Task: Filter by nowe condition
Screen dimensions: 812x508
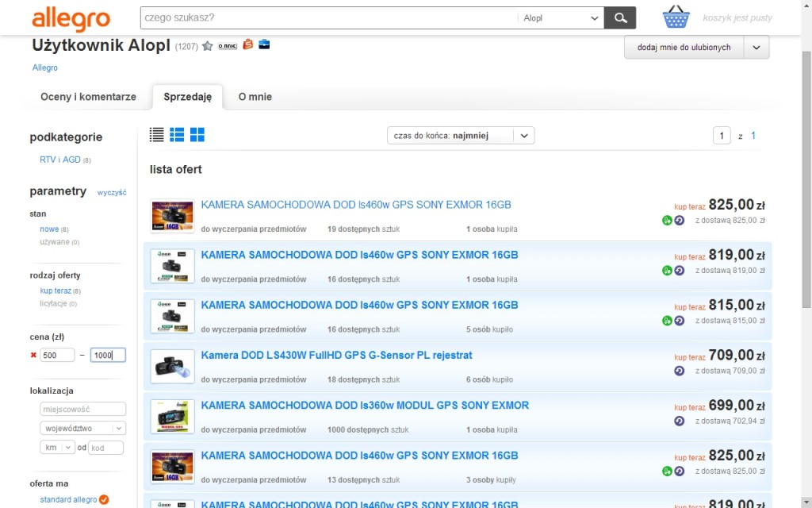Action: pos(49,229)
